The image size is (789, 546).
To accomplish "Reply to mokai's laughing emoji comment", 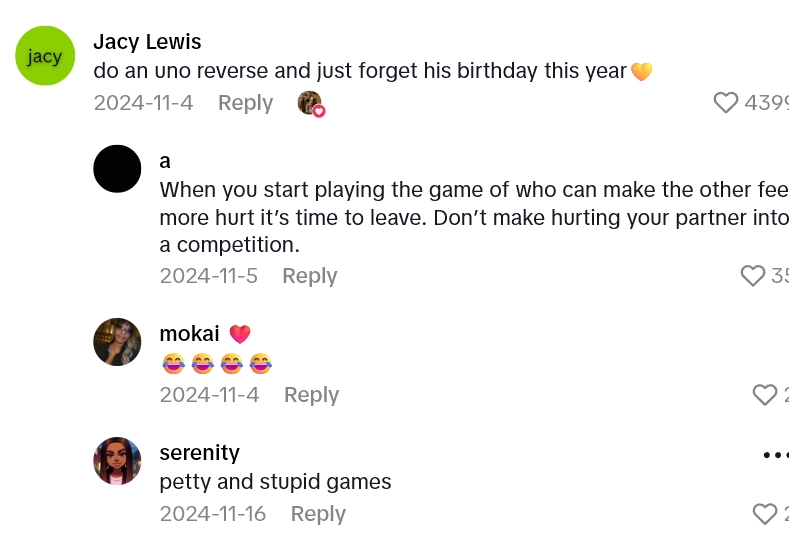I will 311,395.
